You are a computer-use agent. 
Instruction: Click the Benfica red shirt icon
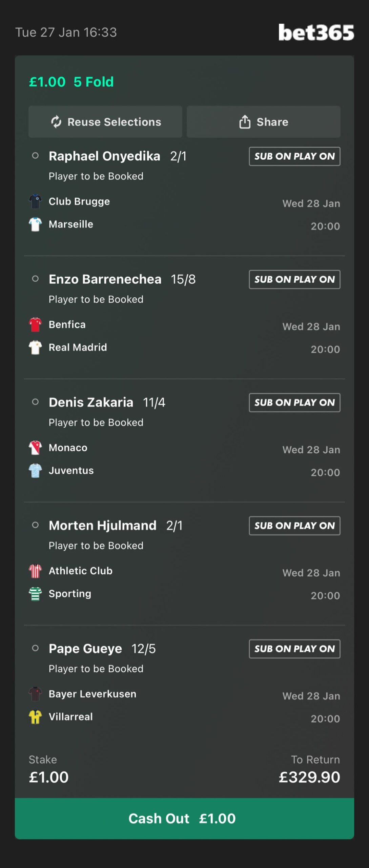click(35, 324)
